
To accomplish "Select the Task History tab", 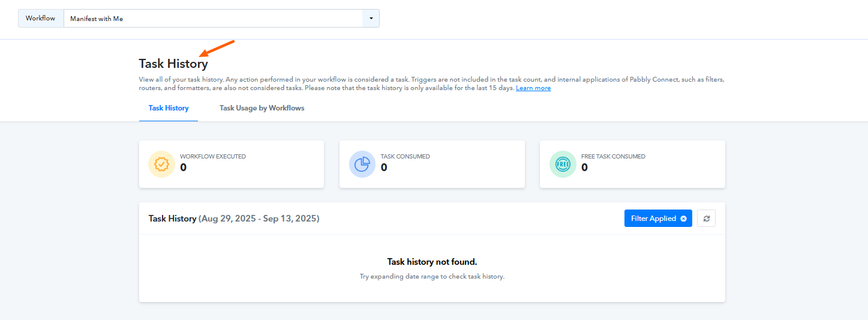I will tap(169, 108).
